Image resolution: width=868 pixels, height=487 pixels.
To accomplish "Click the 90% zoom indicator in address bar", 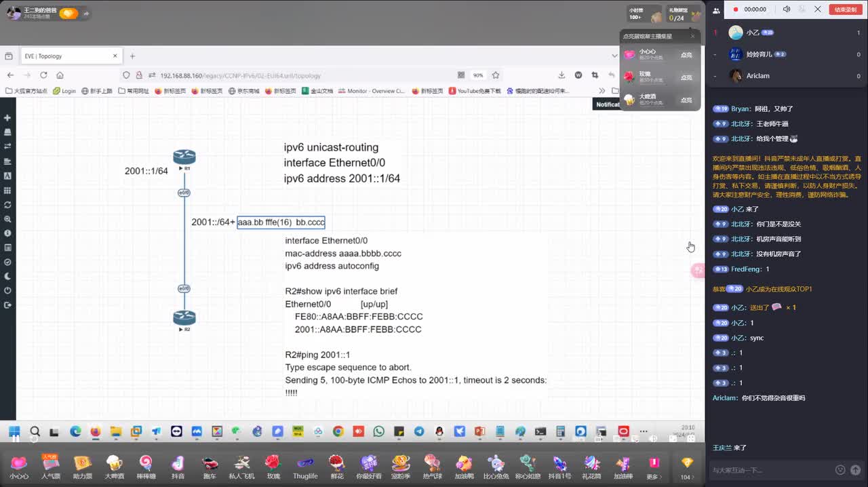I will pos(478,75).
